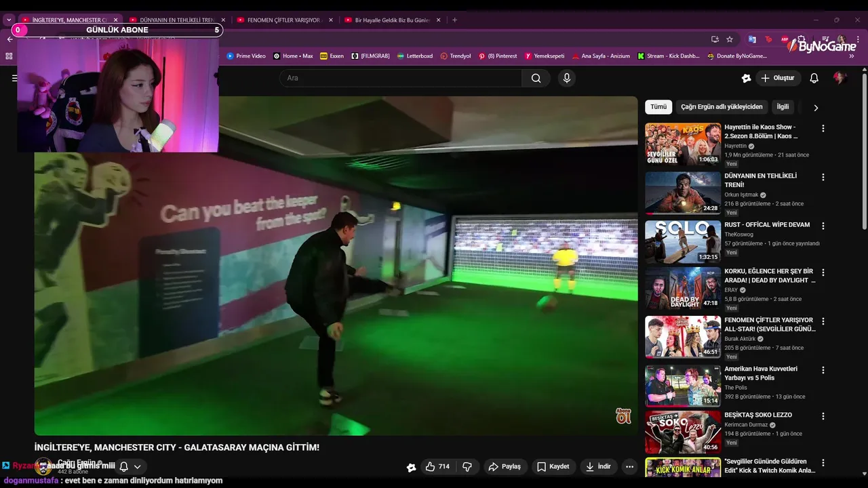
Task: Open Sevgililer Gününde Güldüren Edit video title
Action: tap(770, 466)
